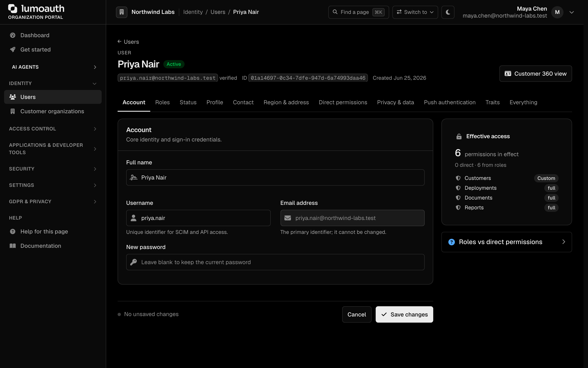Focus the New password field

tap(275, 262)
